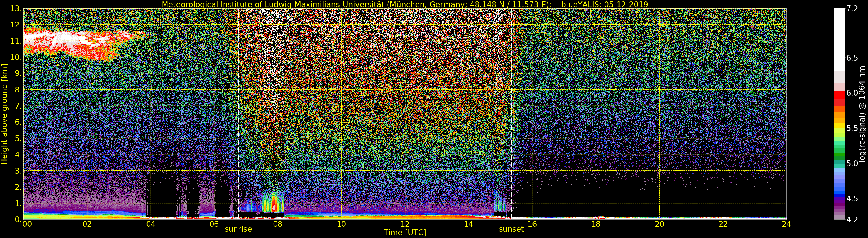Viewport: 868px width, 238px height.
Task: Click colorbar value label '6.0'
Action: pos(852,93)
